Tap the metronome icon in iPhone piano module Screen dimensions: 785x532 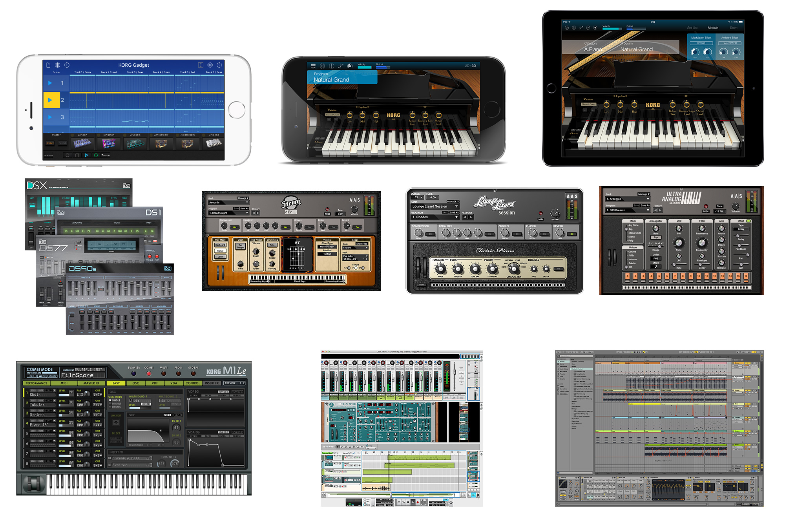pos(331,66)
